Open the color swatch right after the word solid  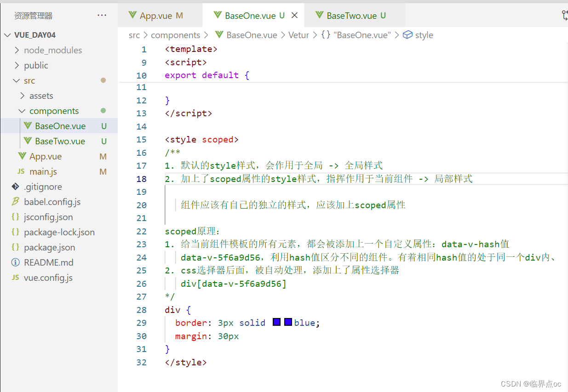point(276,322)
